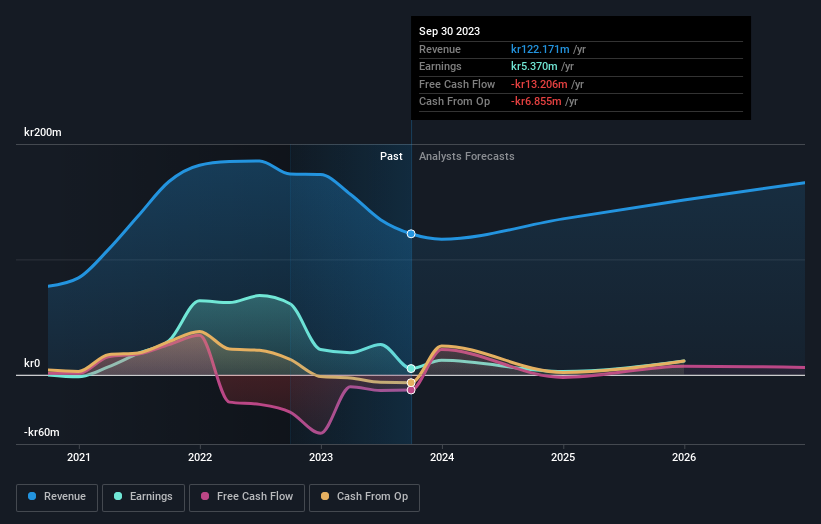
Task: Click the 2024 x-axis label
Action: click(x=442, y=457)
